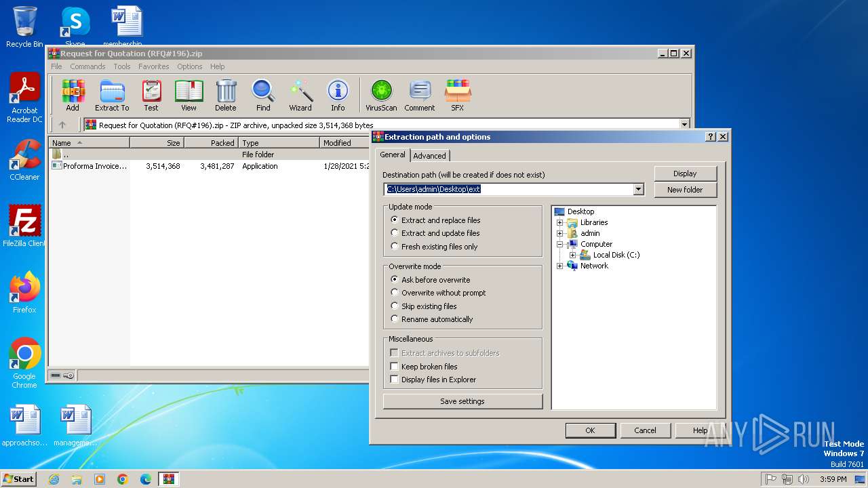Select Ask before overwrite option

point(431,280)
